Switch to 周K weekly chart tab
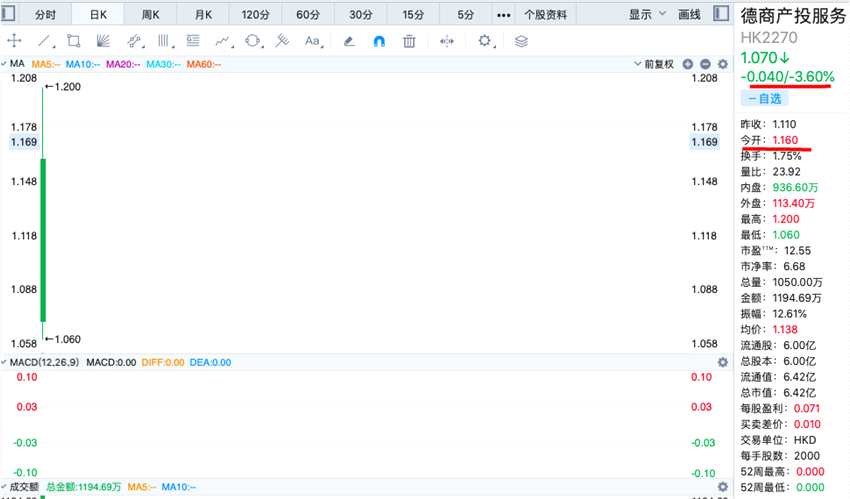 151,15
